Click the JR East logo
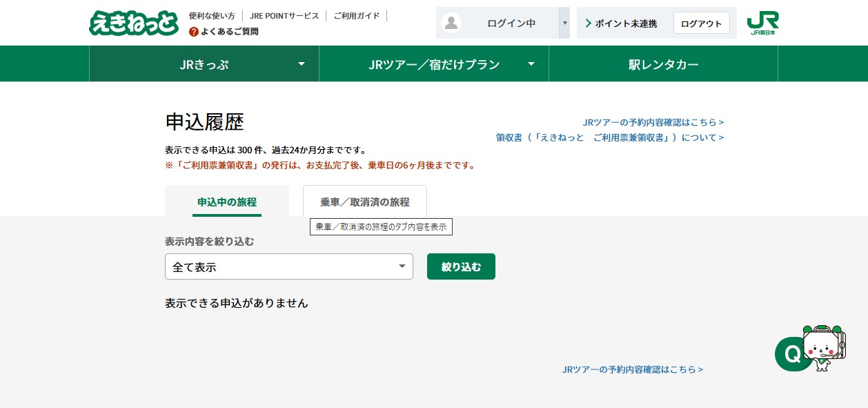This screenshot has height=408, width=868. (x=762, y=23)
